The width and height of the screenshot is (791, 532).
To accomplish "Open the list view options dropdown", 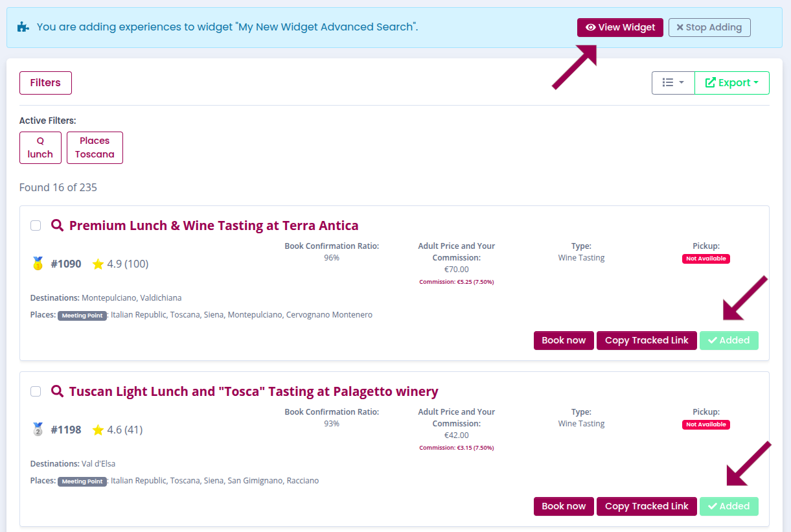I will pos(673,83).
